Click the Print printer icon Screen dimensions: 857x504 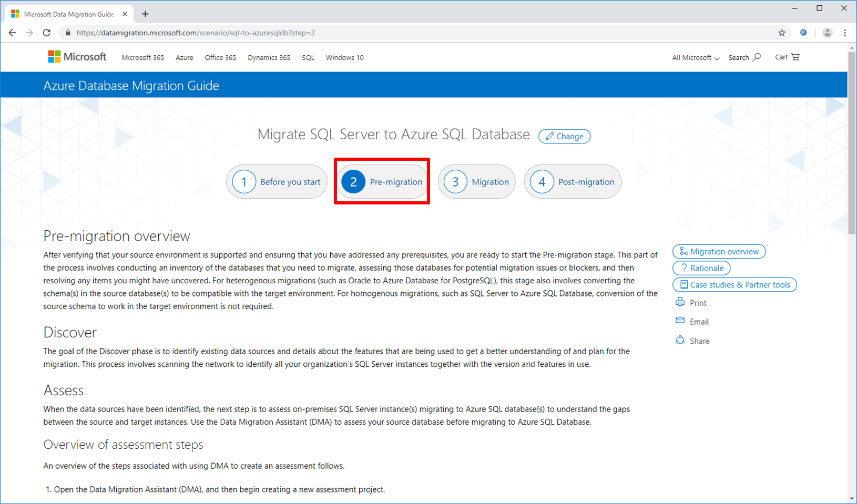pos(680,302)
